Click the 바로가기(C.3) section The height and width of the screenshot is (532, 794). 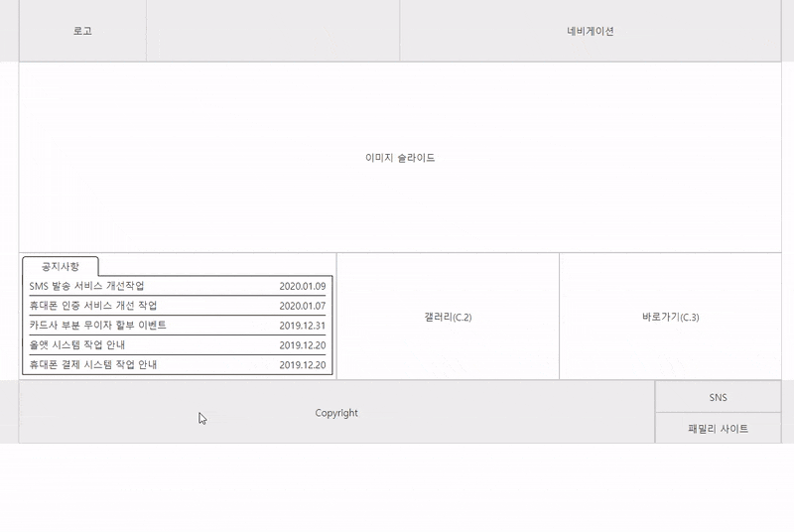coord(671,317)
